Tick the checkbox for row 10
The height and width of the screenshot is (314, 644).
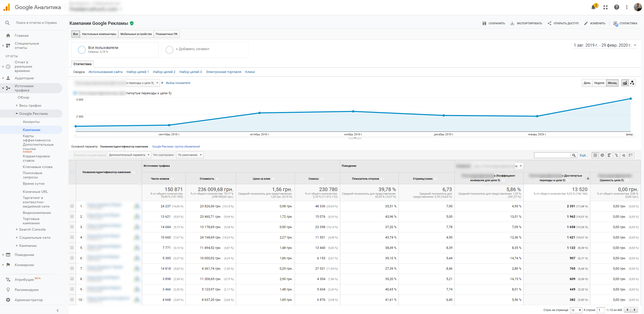72,300
